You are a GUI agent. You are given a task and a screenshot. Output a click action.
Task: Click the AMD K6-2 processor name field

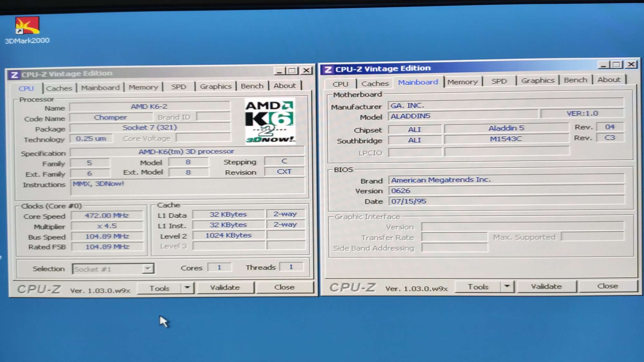pos(150,107)
